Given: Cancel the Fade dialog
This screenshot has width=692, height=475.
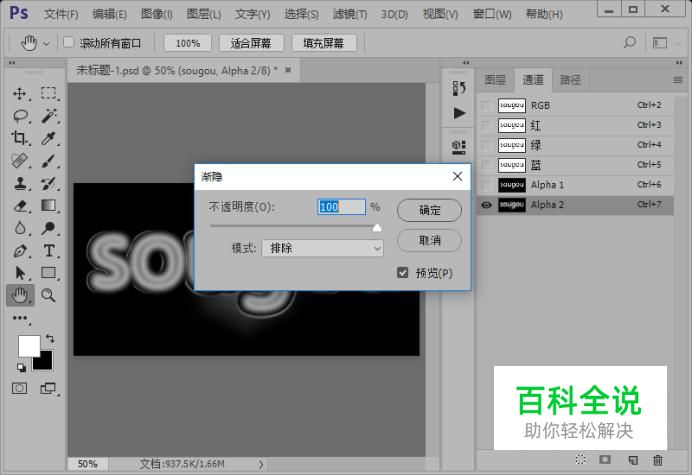Looking at the screenshot, I should pos(429,241).
